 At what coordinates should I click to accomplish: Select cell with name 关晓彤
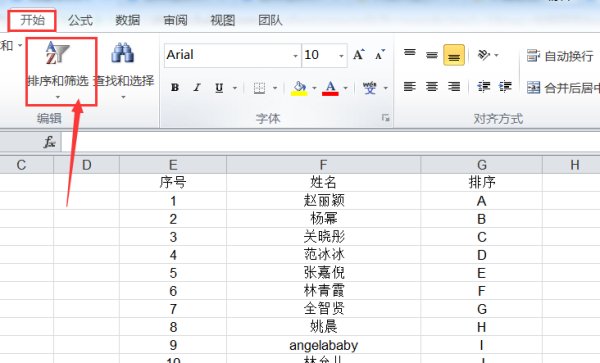point(323,236)
